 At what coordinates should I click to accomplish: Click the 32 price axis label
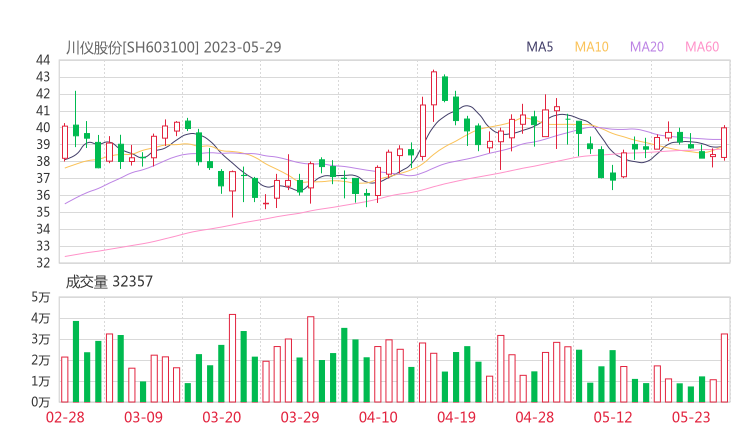43,262
